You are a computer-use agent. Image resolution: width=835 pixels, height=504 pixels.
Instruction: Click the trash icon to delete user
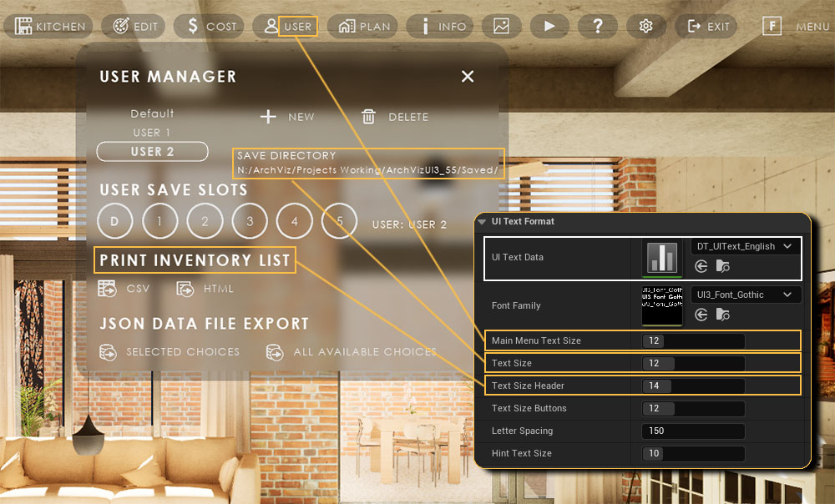pyautogui.click(x=369, y=117)
